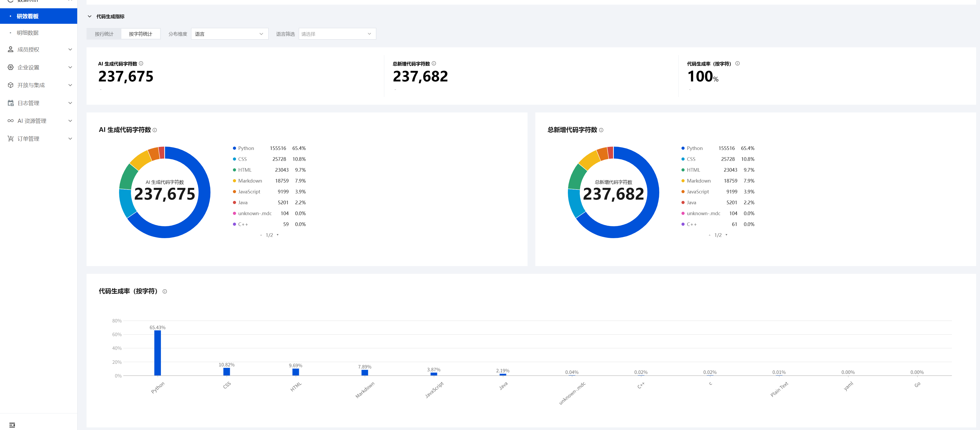
Task: Go to next legend page in AI 生成代码字符数
Action: point(278,235)
